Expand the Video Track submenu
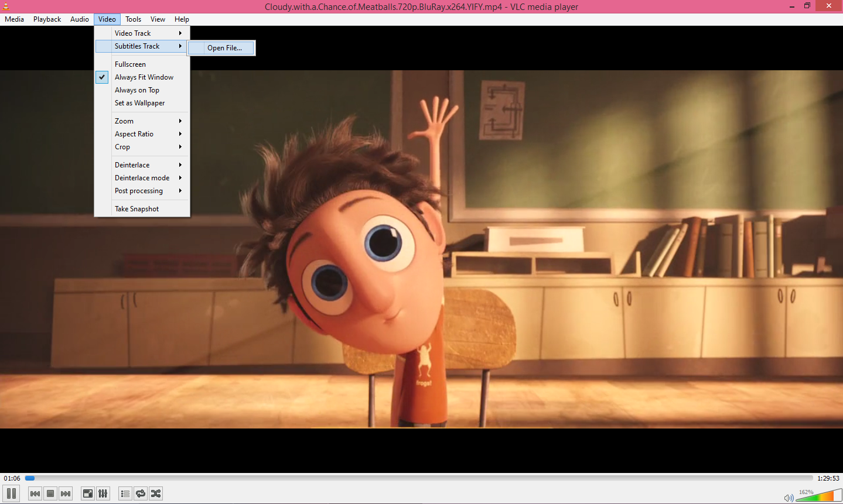843x504 pixels. coord(142,33)
